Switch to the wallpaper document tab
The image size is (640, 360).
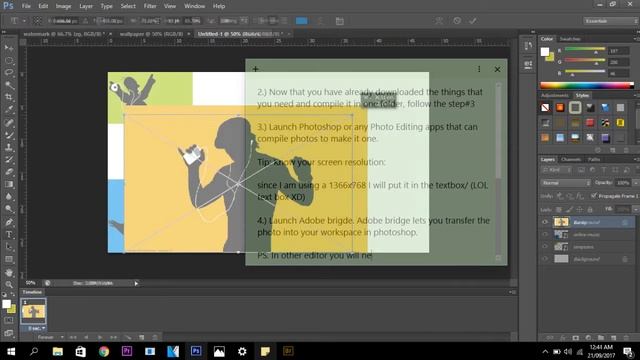(151, 34)
